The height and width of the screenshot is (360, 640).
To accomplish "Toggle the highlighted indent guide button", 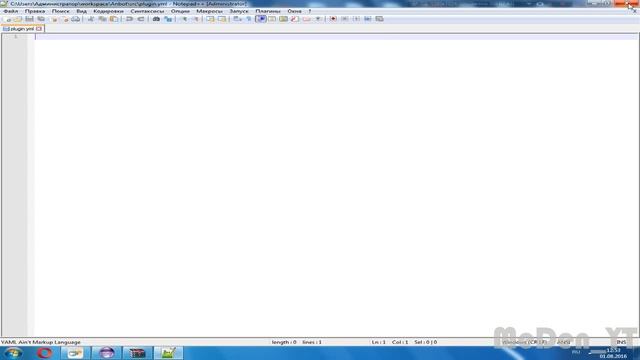I will (260, 19).
